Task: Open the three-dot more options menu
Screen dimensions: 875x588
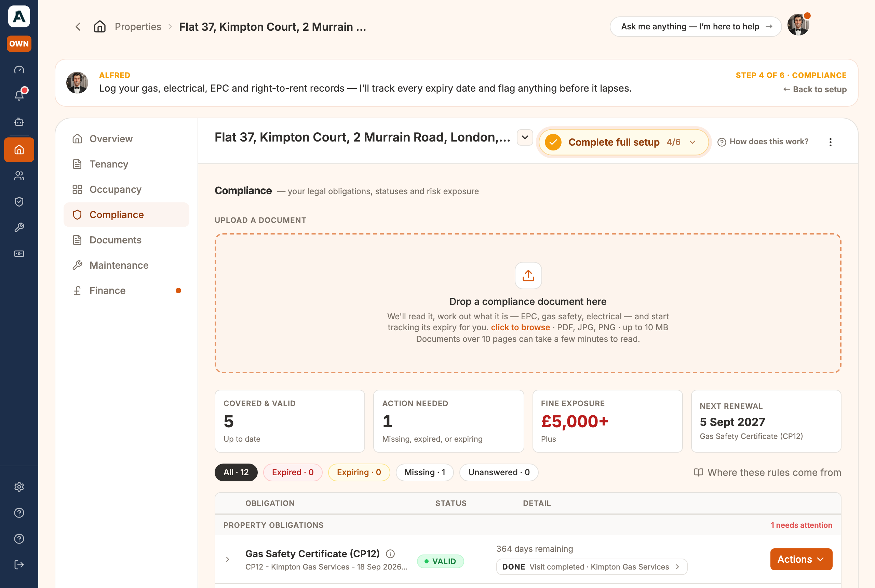Action: pos(830,142)
